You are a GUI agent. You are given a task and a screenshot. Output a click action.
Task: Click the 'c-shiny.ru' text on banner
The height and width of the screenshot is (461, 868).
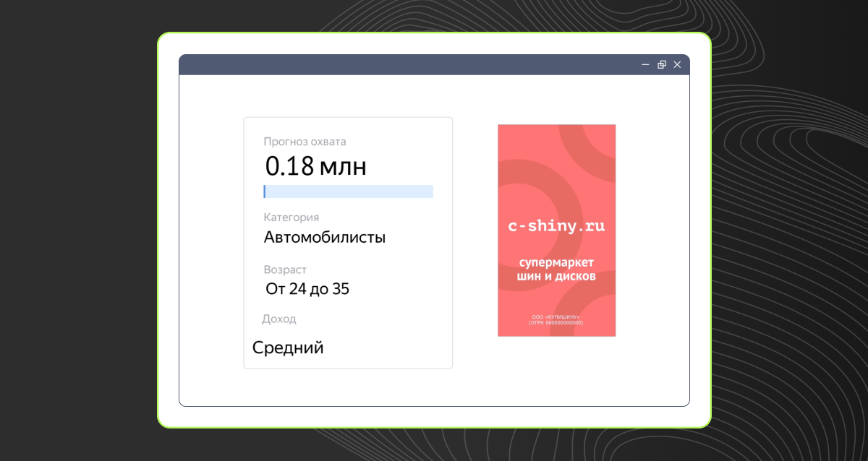tap(556, 226)
